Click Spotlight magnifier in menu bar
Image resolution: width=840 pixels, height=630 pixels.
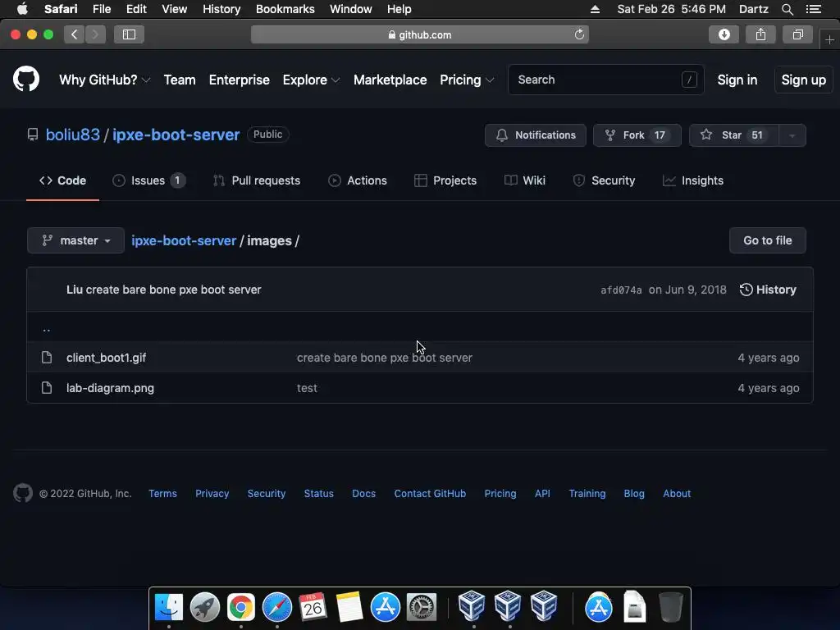787,9
